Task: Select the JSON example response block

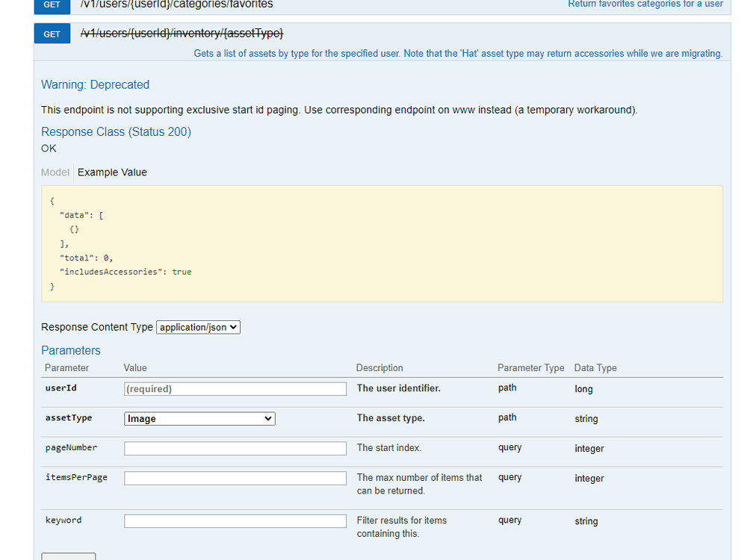Action: [x=382, y=243]
